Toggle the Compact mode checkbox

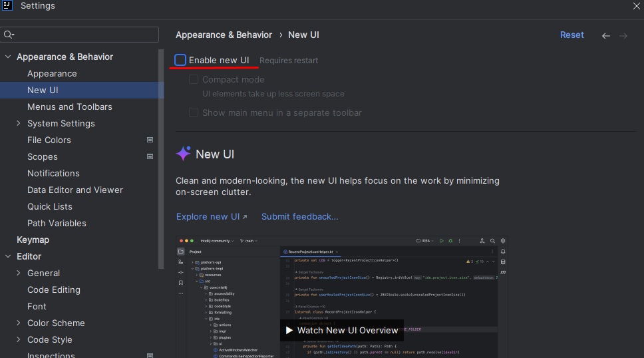194,79
